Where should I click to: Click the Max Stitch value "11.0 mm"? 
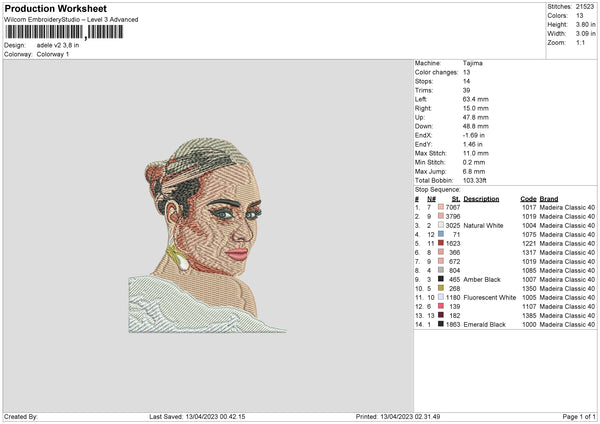(x=476, y=153)
